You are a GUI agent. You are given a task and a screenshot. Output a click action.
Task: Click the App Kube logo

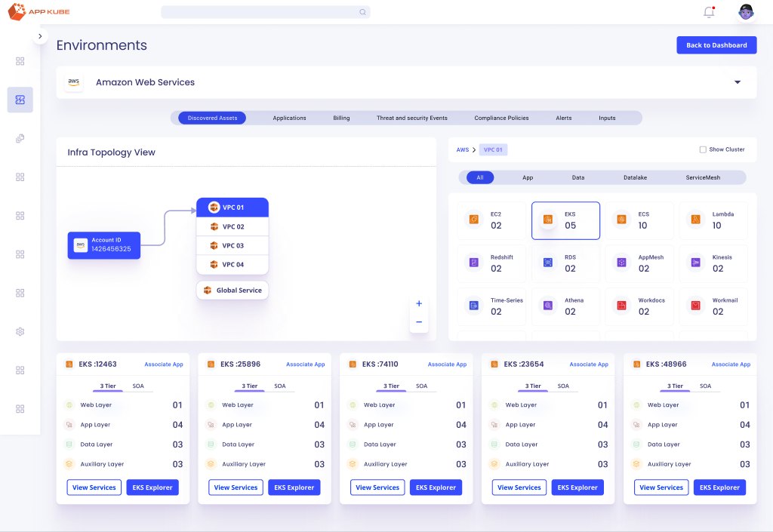point(39,11)
